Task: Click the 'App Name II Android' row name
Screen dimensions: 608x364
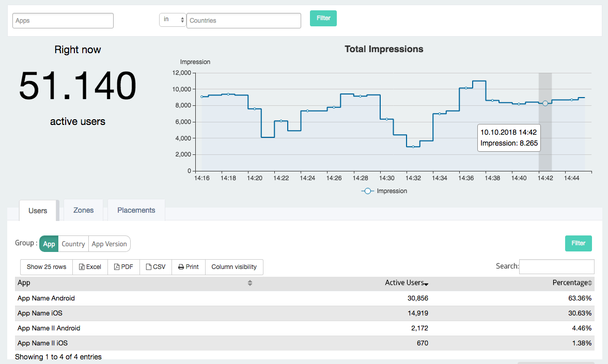Action: 49,328
